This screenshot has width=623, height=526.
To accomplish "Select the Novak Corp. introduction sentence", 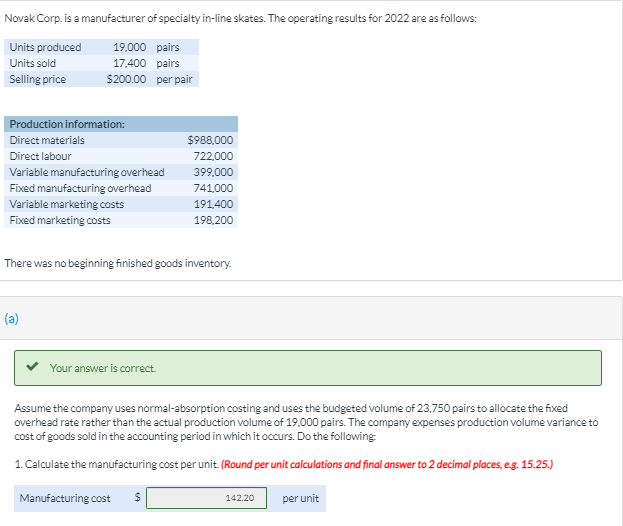I will point(240,19).
